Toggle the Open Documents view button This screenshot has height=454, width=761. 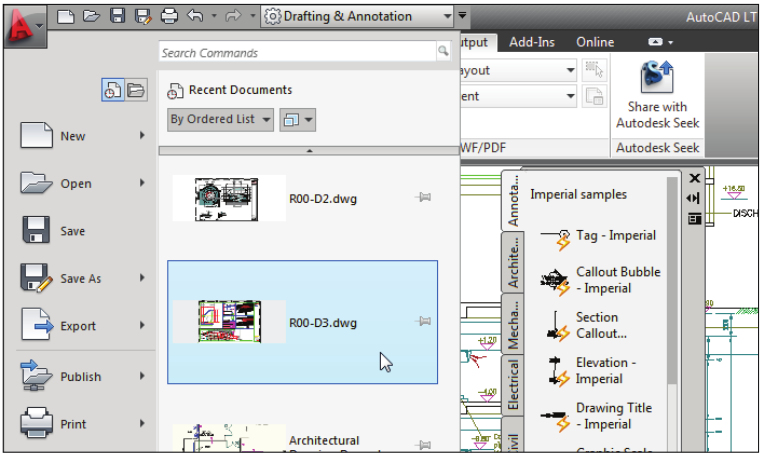[136, 90]
